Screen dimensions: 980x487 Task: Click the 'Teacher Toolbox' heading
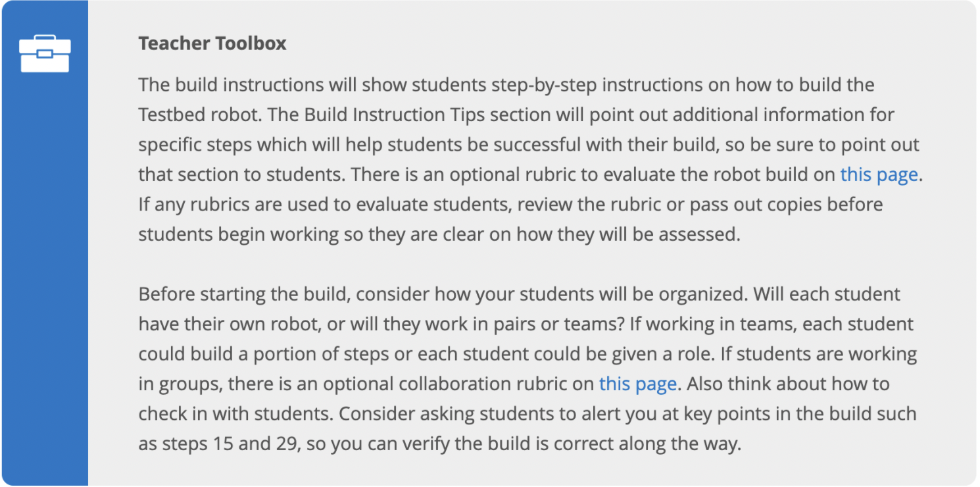click(212, 43)
